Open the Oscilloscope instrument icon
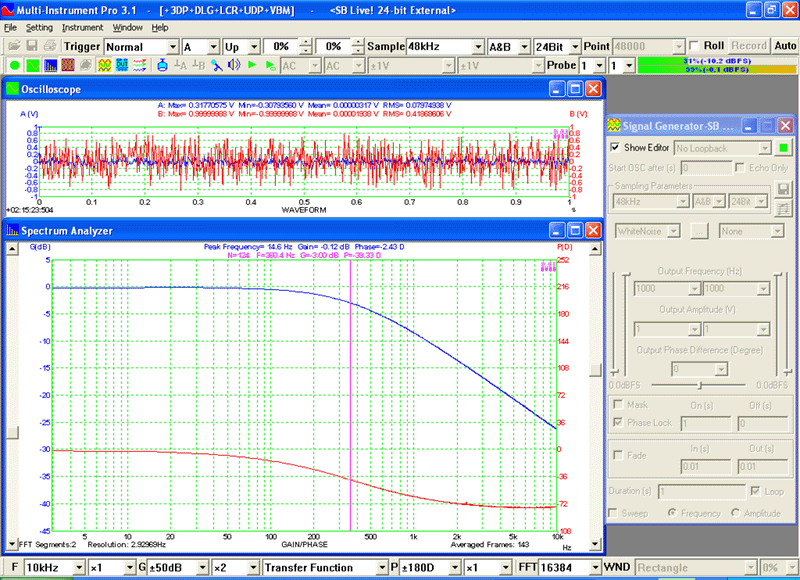The image size is (800, 580). [33, 65]
